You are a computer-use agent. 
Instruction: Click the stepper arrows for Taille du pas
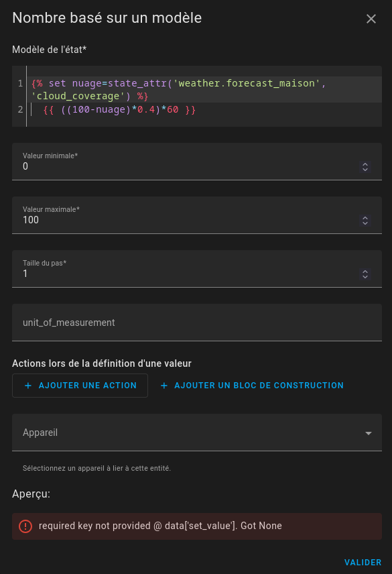pyautogui.click(x=365, y=274)
